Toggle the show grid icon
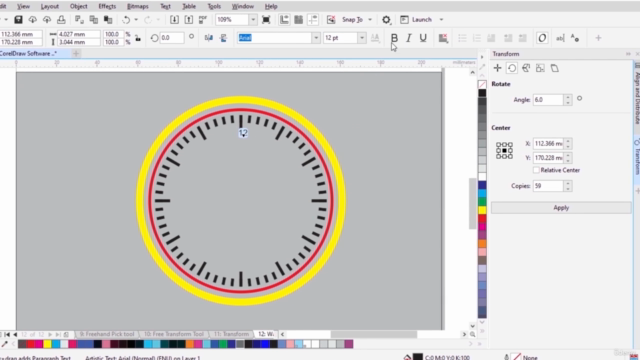Viewport: 640px width, 360px height. tap(298, 20)
